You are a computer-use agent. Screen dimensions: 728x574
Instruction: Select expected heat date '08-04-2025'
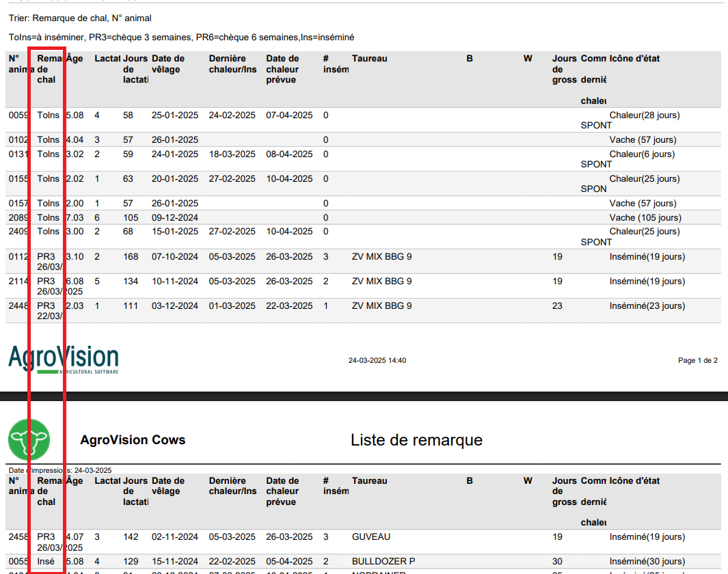289,154
